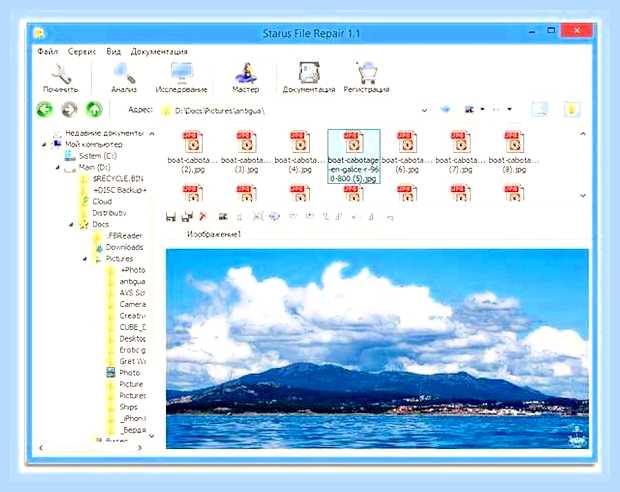Image resolution: width=620 pixels, height=492 pixels.
Task: Click the red X icon in preview toolbar
Action: (x=203, y=216)
